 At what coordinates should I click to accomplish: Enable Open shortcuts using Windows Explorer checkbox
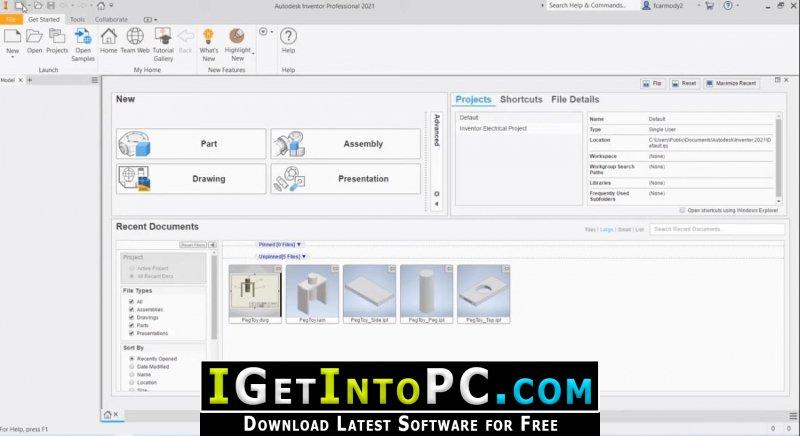[x=682, y=210]
